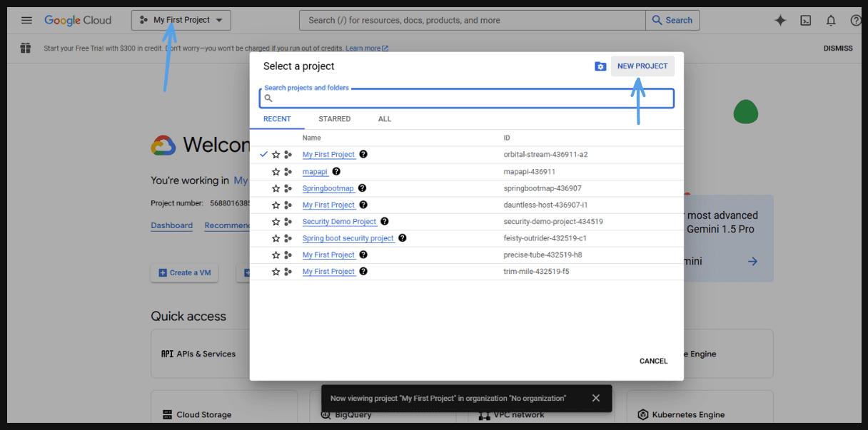Viewport: 868px width, 430px height.
Task: Click the help icon beside mapapi
Action: [336, 171]
